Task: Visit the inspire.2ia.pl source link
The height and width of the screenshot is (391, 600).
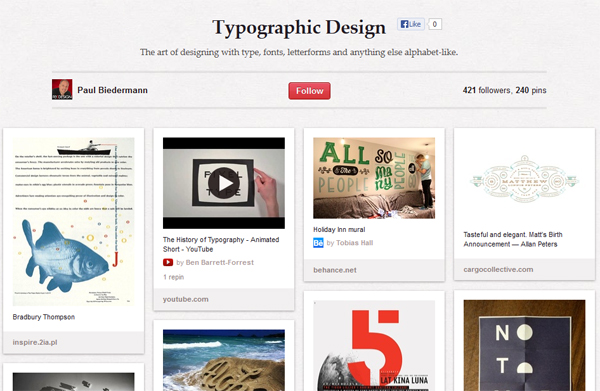Action: (35, 342)
